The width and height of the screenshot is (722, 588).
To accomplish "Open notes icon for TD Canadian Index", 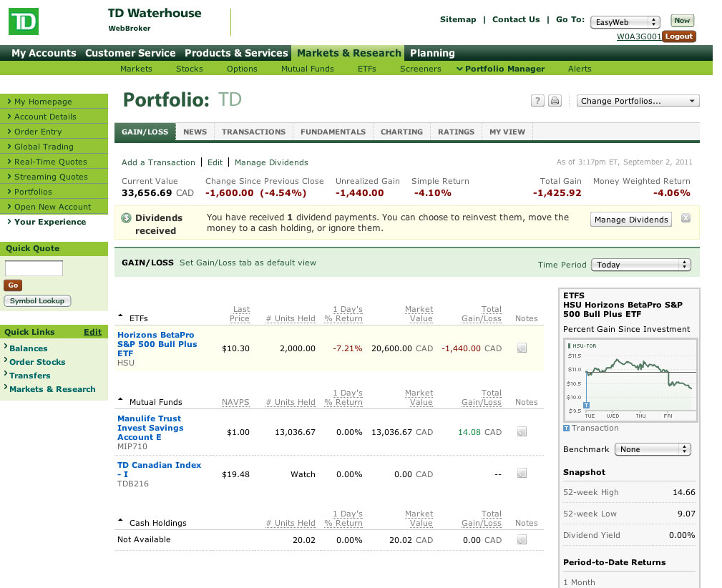I will click(x=522, y=474).
